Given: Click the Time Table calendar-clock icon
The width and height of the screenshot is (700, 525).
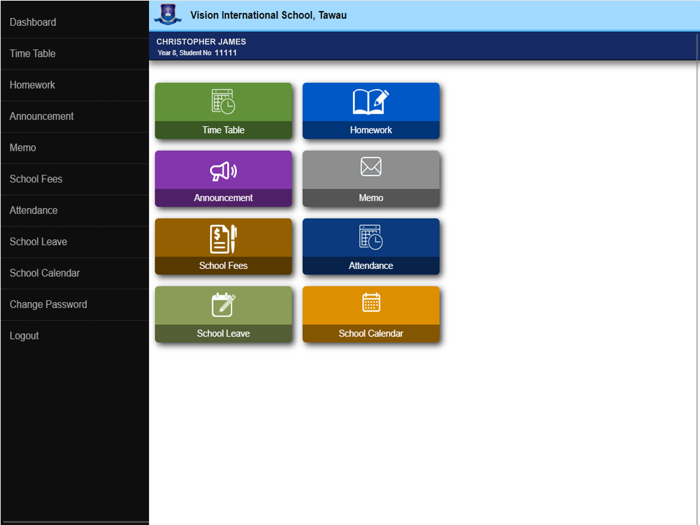Looking at the screenshot, I should [223, 101].
